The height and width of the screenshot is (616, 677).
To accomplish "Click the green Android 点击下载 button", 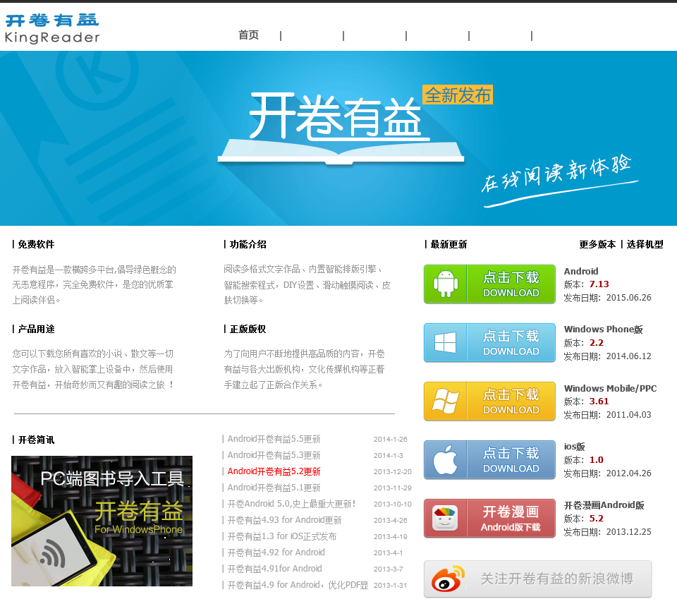I will click(489, 284).
